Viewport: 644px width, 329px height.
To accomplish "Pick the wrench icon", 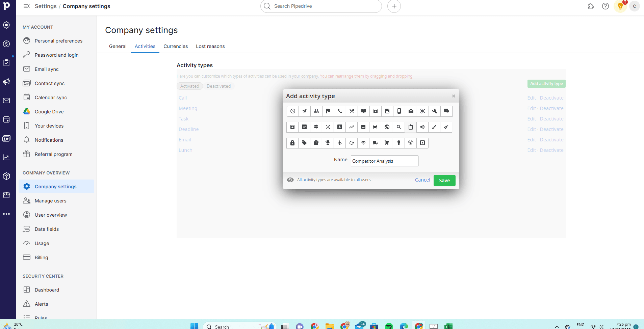I will coord(434,111).
